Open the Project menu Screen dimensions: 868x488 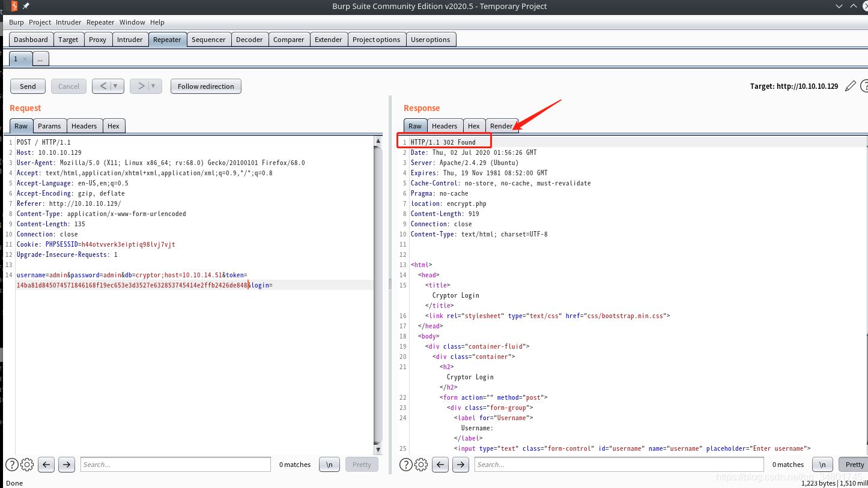pyautogui.click(x=40, y=22)
